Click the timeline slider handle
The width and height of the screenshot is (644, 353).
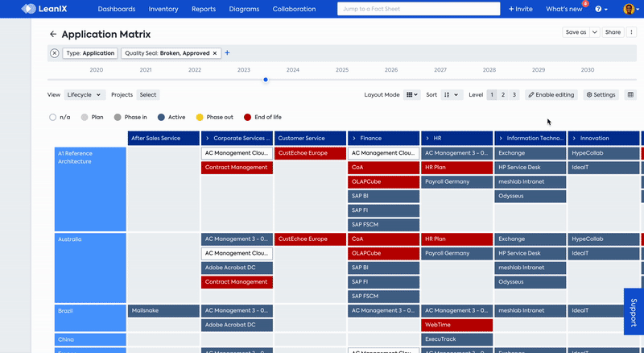point(266,80)
